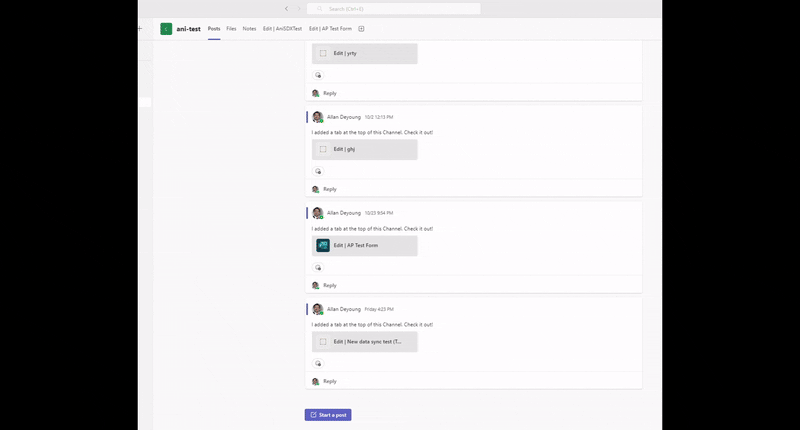This screenshot has width=800, height=430.
Task: Click Allan Deyoung's avatar on the Friday post
Action: (318, 309)
